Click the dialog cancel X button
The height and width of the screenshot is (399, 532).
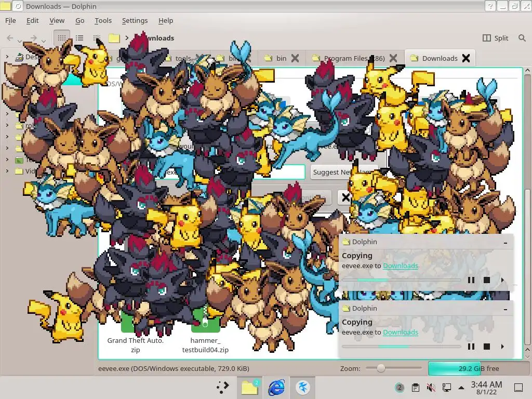345,197
